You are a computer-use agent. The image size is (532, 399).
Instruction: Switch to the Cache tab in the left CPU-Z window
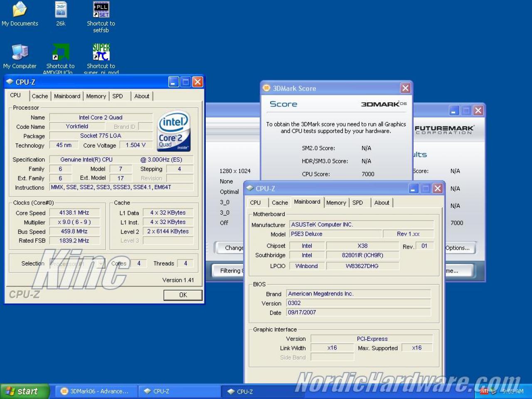(x=40, y=96)
